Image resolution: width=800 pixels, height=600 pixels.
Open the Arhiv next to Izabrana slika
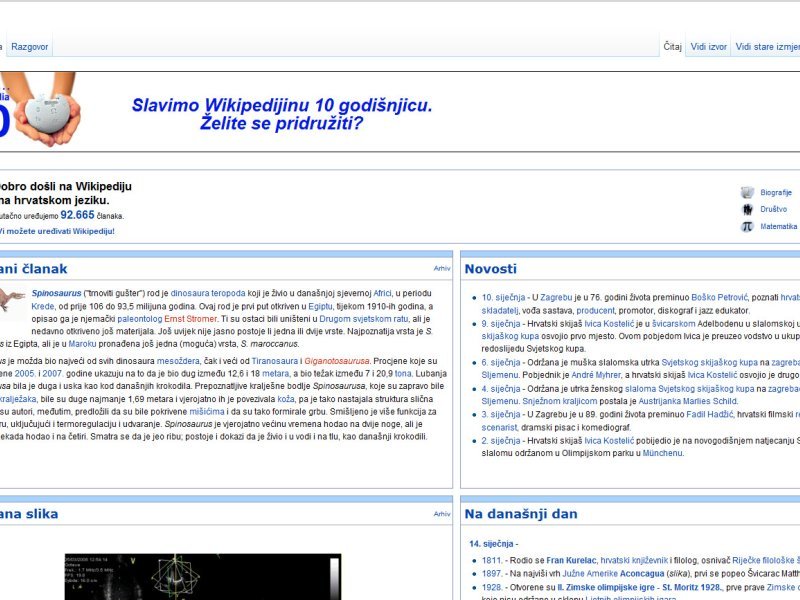[x=441, y=512]
